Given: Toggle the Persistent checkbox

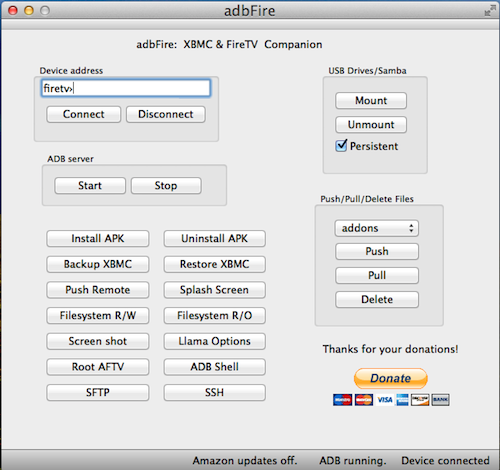Looking at the screenshot, I should click(x=341, y=146).
